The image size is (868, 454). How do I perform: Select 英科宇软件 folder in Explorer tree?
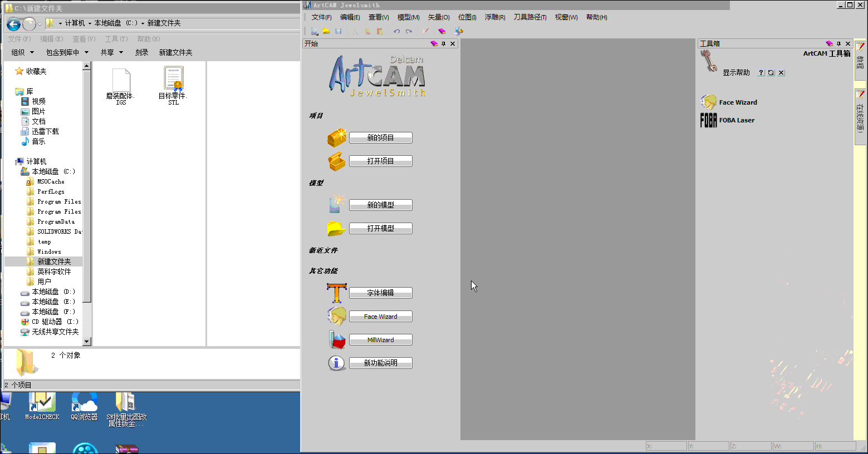54,272
